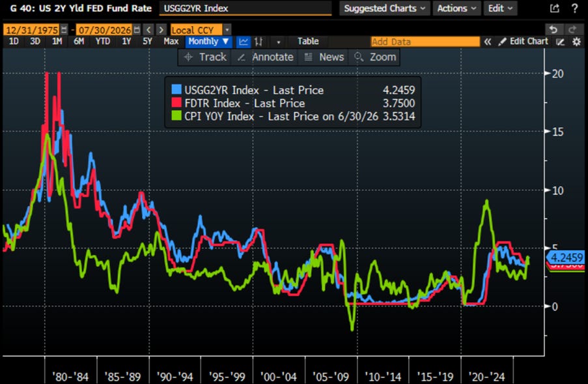The width and height of the screenshot is (588, 384).
Task: Collapse panel with double left chevron icon
Action: (488, 42)
